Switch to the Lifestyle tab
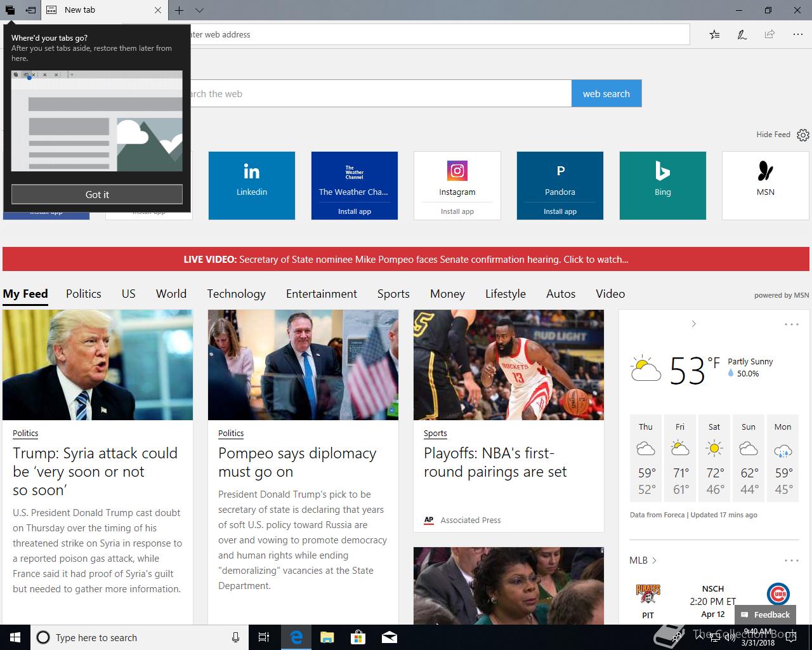 coord(506,294)
